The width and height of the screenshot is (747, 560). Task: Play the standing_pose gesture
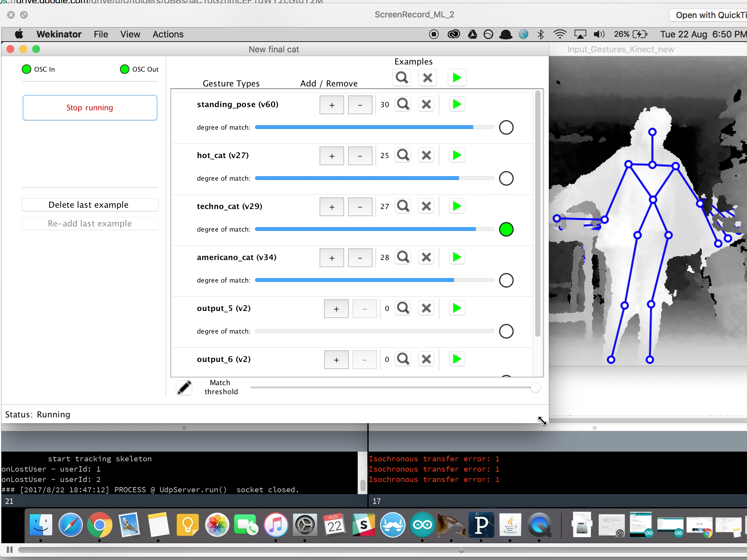pos(456,104)
